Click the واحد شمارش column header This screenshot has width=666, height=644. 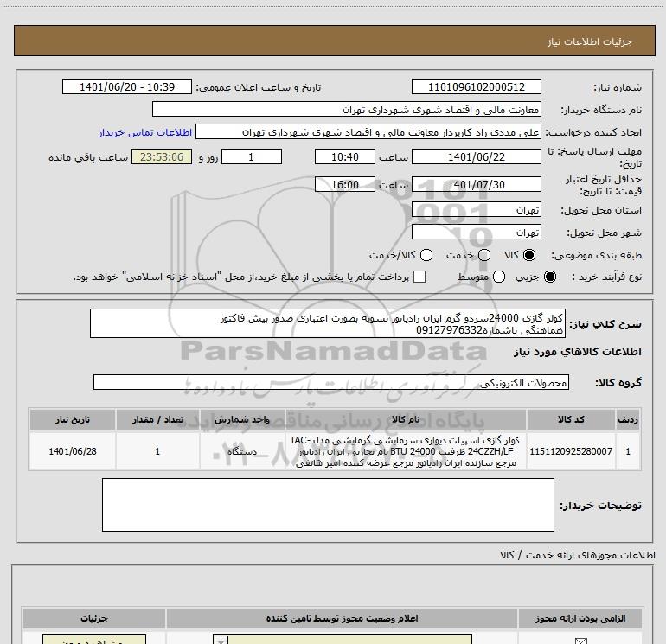[x=242, y=419]
